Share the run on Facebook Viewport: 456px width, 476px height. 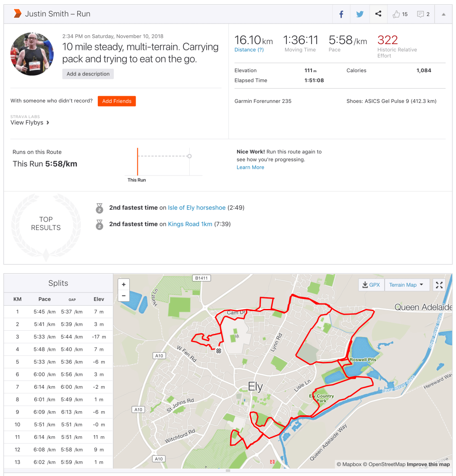click(341, 14)
